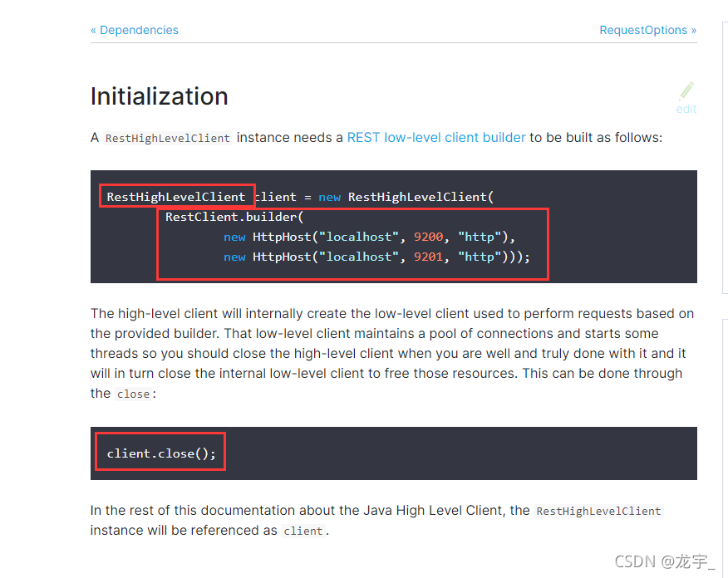Click the Initialization heading
The image size is (728, 578).
160,96
